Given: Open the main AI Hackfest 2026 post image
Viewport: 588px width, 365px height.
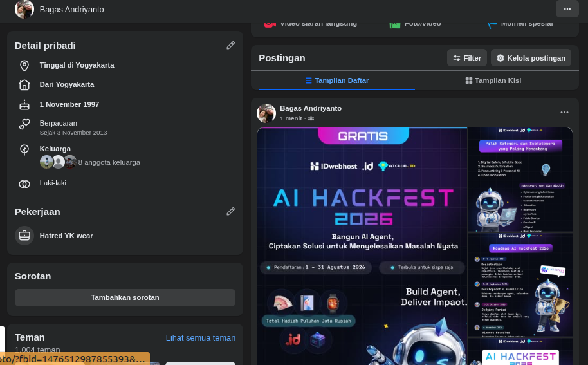Looking at the screenshot, I should [362, 246].
